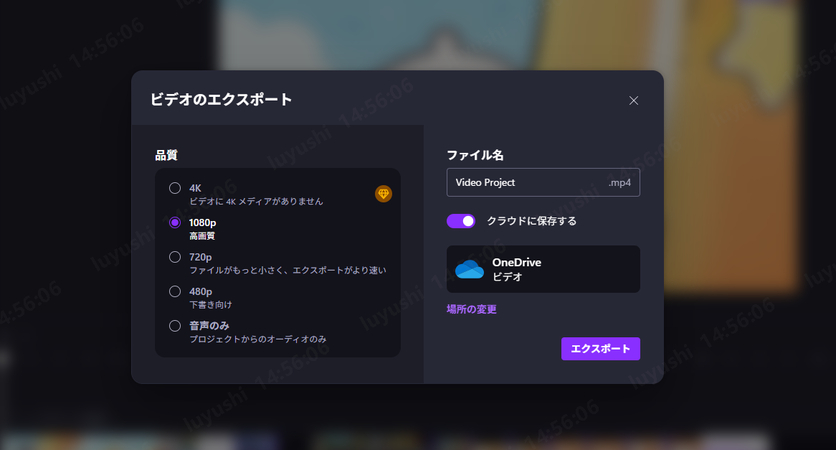Click the OneDrive ビデオ destination card
836x450 pixels.
point(543,269)
